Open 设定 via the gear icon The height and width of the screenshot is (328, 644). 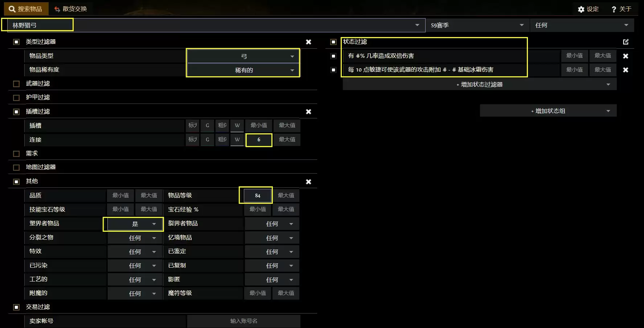[581, 9]
